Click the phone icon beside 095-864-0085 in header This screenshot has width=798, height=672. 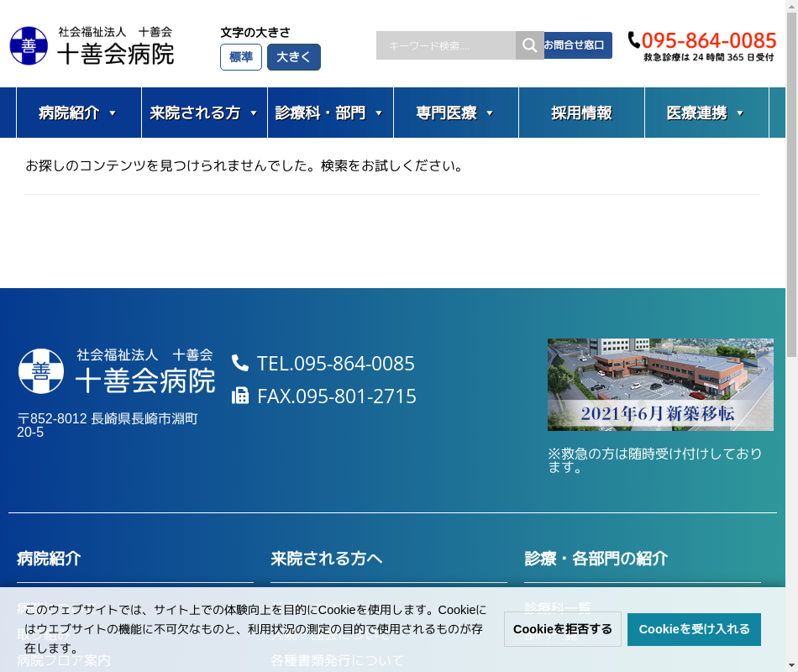634,39
